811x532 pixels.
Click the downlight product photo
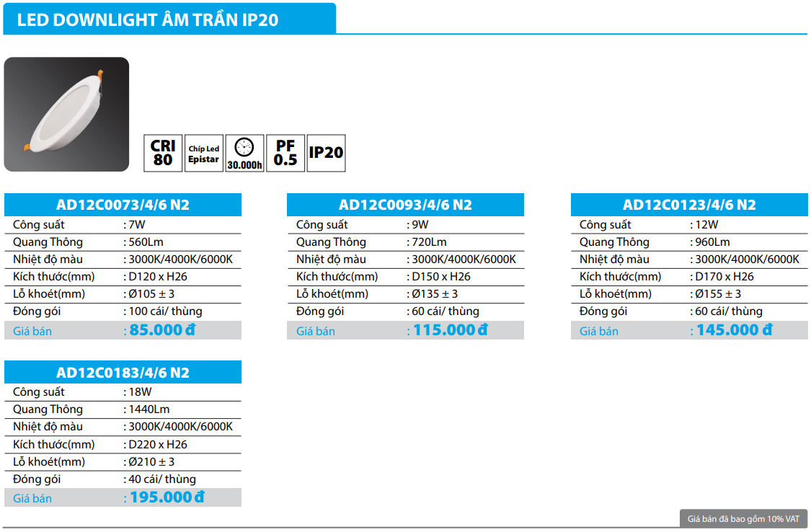[66, 114]
